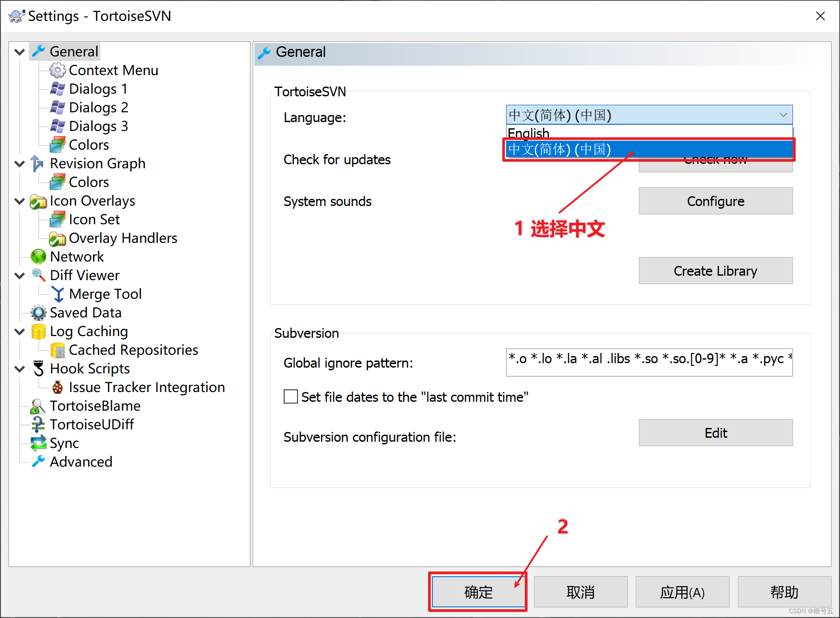The image size is (840, 618).
Task: Confirm with the 确定 button
Action: [x=478, y=592]
